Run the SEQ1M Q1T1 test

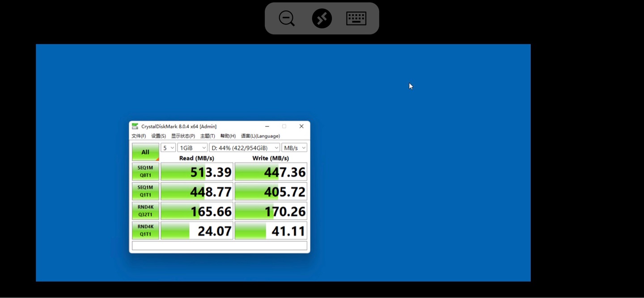click(145, 191)
